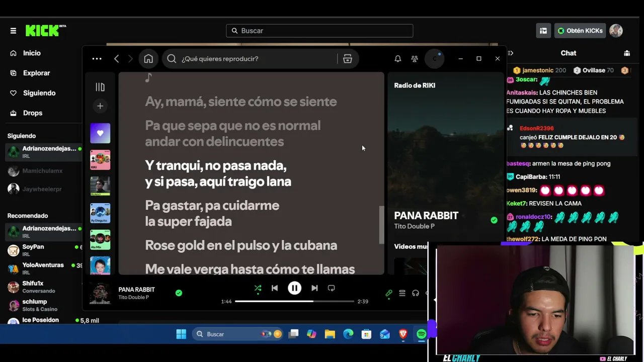Screen dimensions: 644x362
Task: Toggle the saved checkmark beside PANA RABBIT in player bar
Action: [x=179, y=293]
